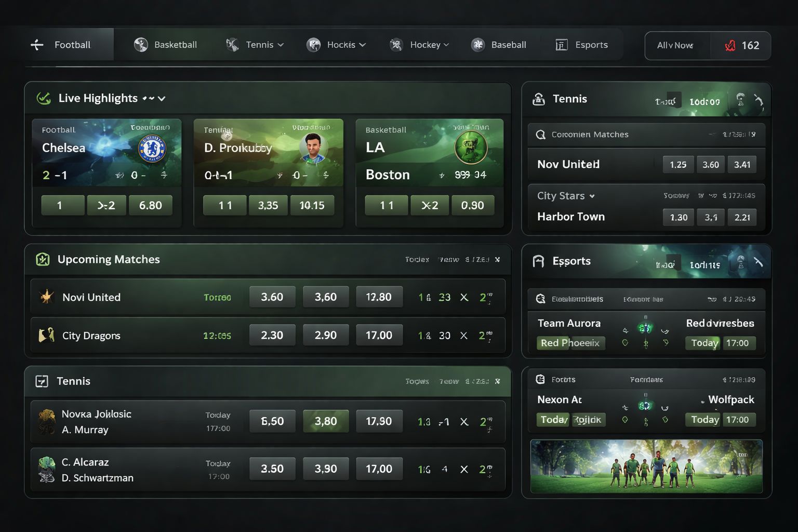Click the X icon in C. Alcaraz row
Image resolution: width=798 pixels, height=532 pixels.
point(464,469)
